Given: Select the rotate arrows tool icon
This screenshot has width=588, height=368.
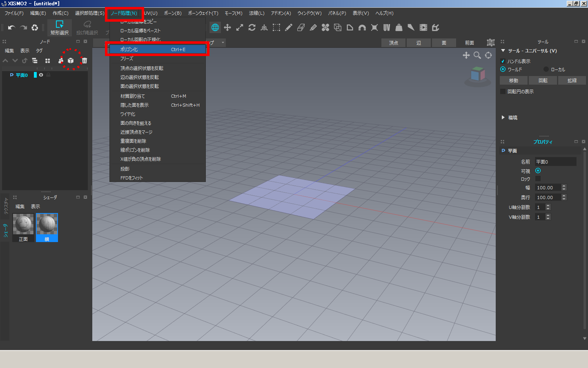Looking at the screenshot, I should (252, 27).
